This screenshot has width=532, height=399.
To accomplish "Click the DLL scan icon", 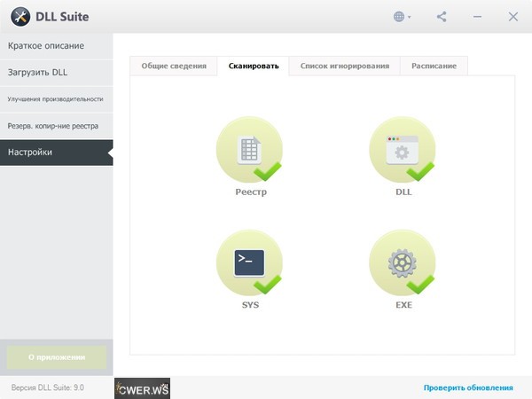I will click(403, 150).
